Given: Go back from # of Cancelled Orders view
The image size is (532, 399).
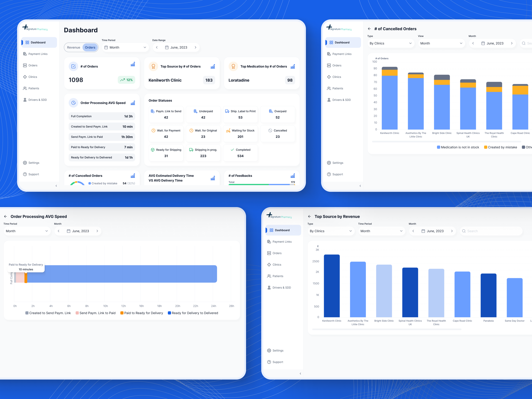Looking at the screenshot, I should click(x=369, y=29).
